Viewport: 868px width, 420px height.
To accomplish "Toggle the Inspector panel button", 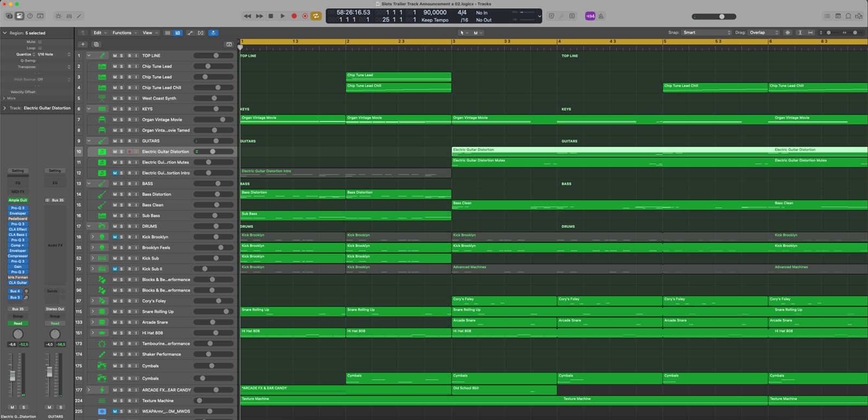I will (x=20, y=16).
